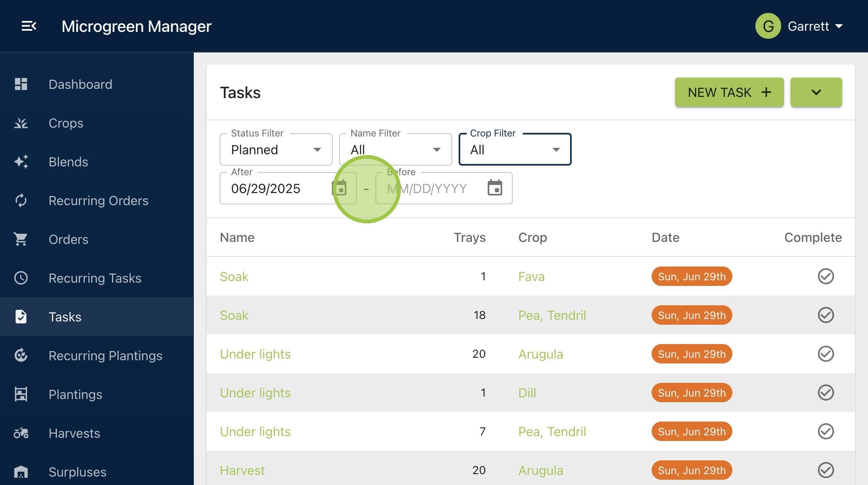The width and height of the screenshot is (868, 485).
Task: Click the Date column header
Action: 665,237
